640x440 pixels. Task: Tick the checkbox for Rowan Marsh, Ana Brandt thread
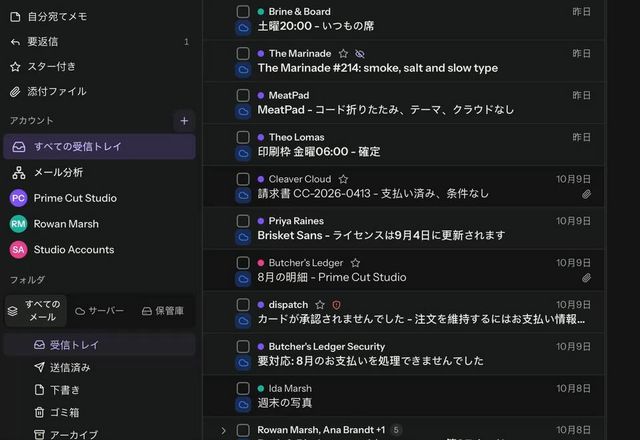click(243, 430)
